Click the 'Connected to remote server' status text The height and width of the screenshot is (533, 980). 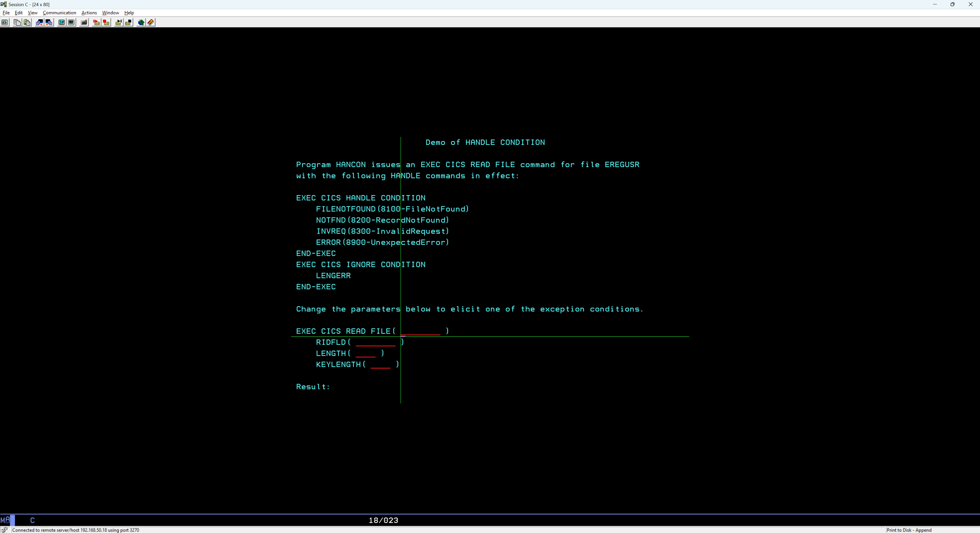(76, 530)
